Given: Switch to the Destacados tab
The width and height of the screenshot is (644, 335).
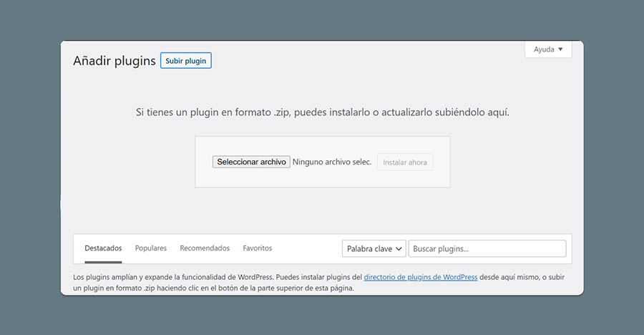Looking at the screenshot, I should pos(103,248).
